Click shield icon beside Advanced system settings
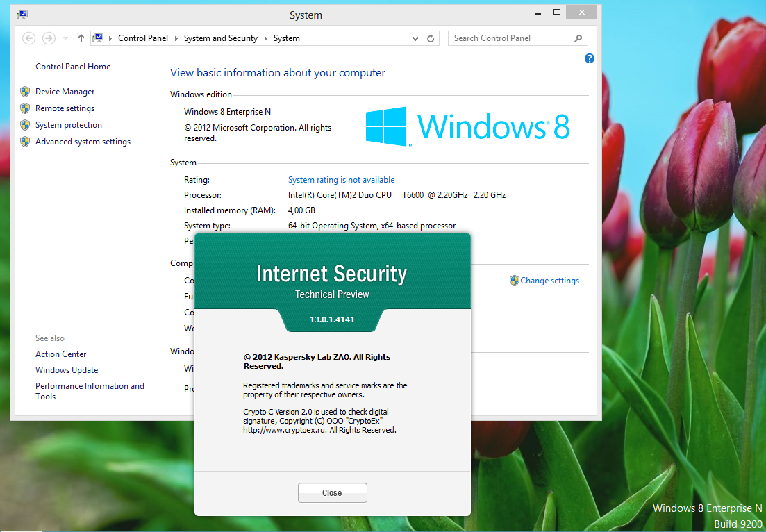The image size is (766, 532). (x=26, y=141)
